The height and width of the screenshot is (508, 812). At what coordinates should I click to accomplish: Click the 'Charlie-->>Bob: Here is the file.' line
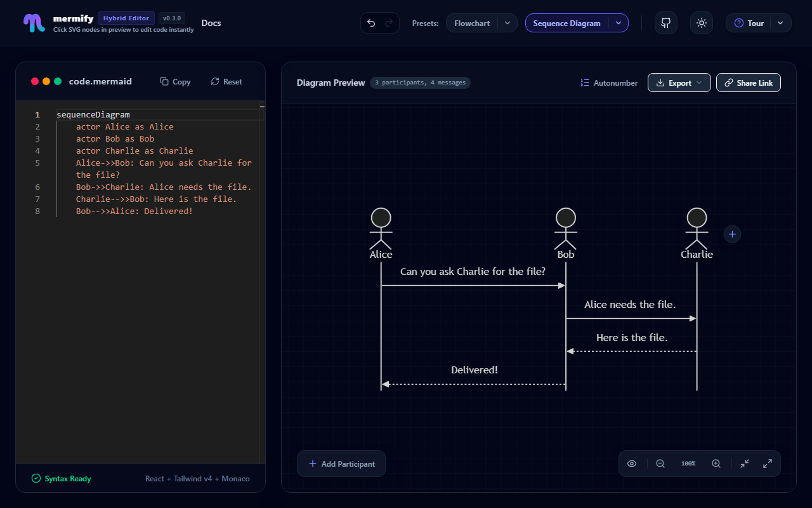[156, 199]
